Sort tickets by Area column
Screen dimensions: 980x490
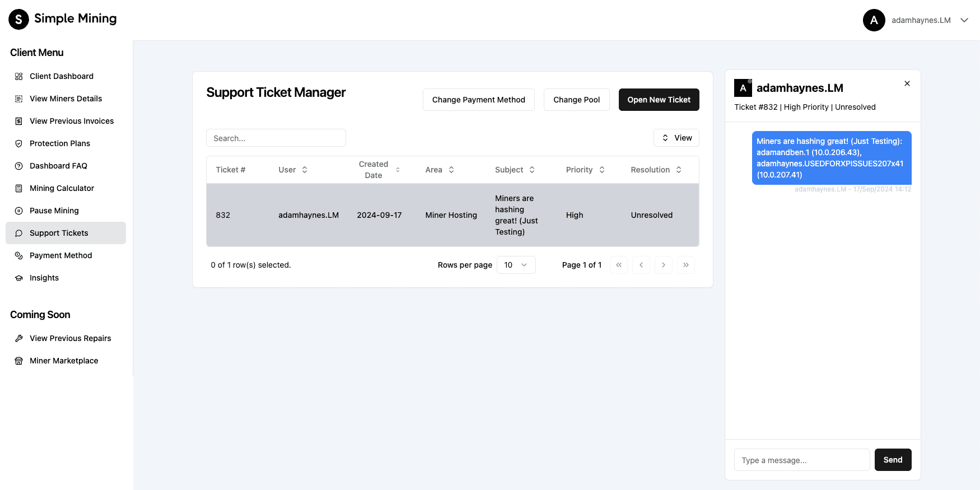click(440, 170)
